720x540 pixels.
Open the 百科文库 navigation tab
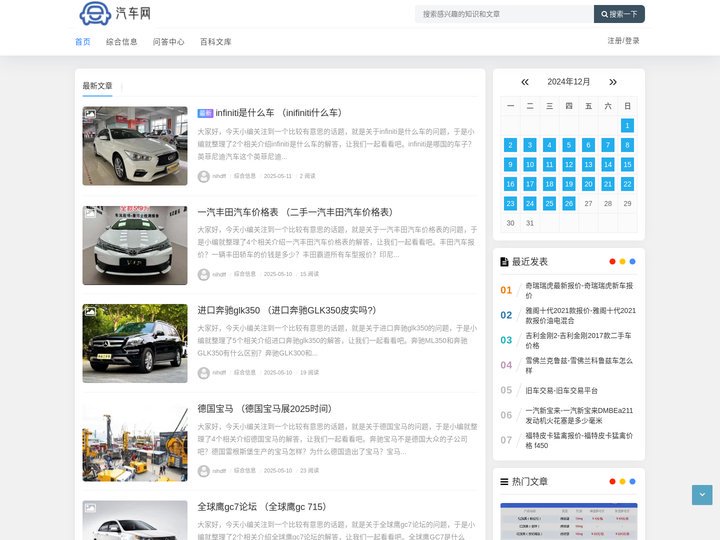(216, 42)
